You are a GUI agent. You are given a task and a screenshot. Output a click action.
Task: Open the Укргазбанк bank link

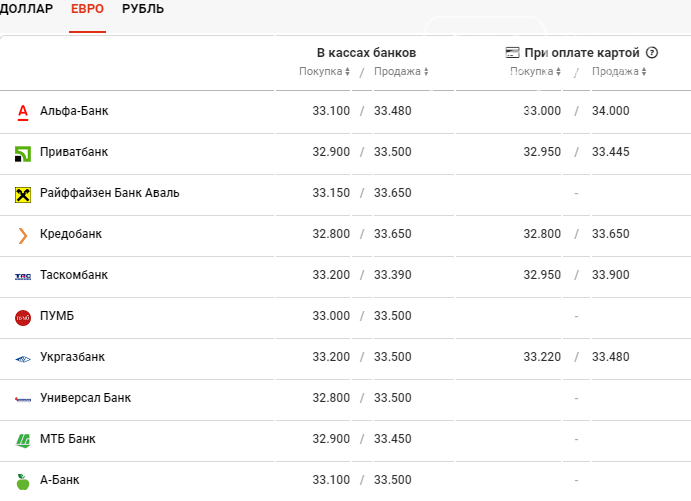[x=72, y=357]
